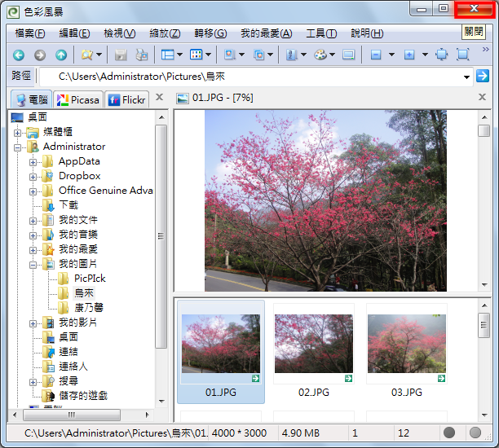Image resolution: width=499 pixels, height=448 pixels.
Task: Click first gray circle in status bar
Action: point(449,433)
